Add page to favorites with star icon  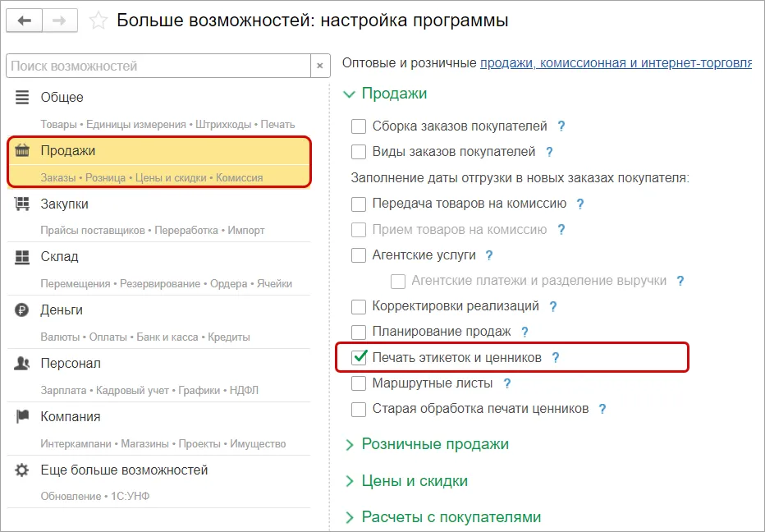[98, 21]
